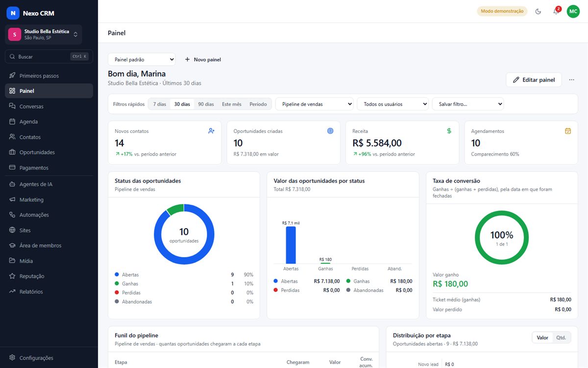Open notifications bell with badge
This screenshot has width=588, height=368.
(556, 11)
